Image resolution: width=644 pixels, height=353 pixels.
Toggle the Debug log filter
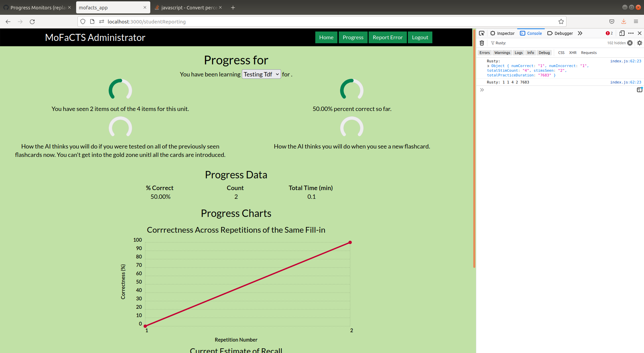544,53
